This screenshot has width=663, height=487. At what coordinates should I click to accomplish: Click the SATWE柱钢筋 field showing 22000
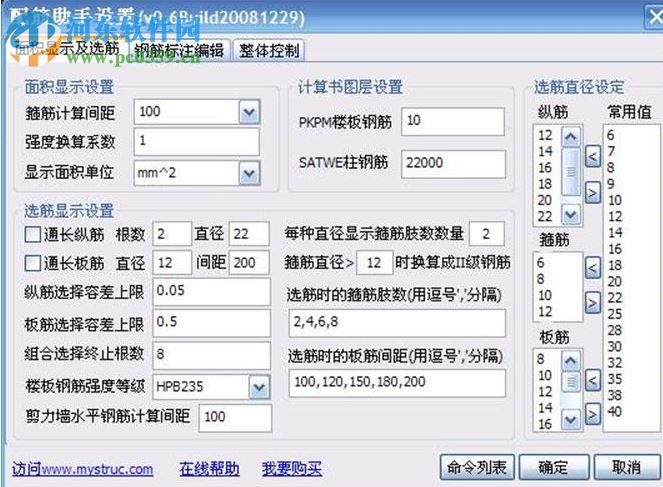453,164
